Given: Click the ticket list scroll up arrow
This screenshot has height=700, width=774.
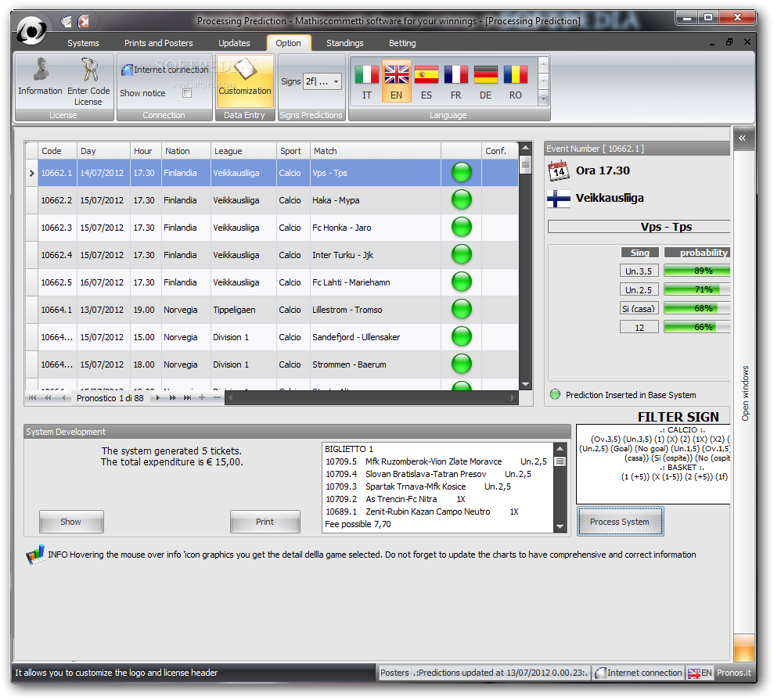Looking at the screenshot, I should pyautogui.click(x=560, y=448).
